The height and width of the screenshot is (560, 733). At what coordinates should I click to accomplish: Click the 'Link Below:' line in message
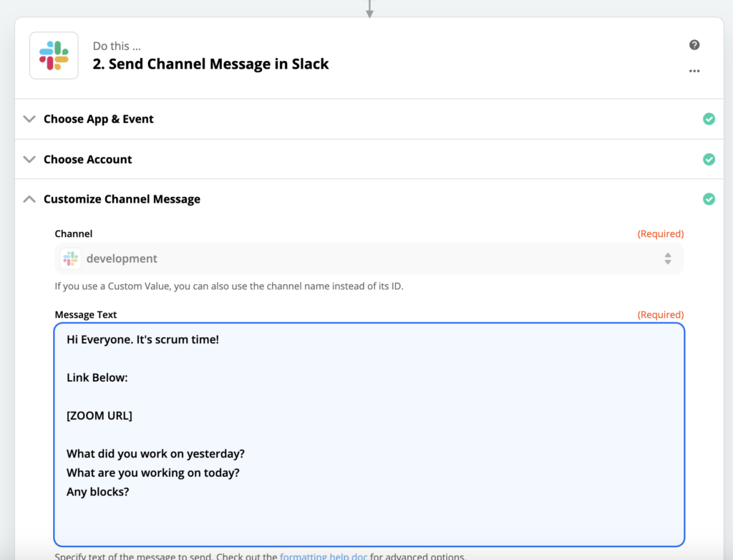[x=97, y=377]
